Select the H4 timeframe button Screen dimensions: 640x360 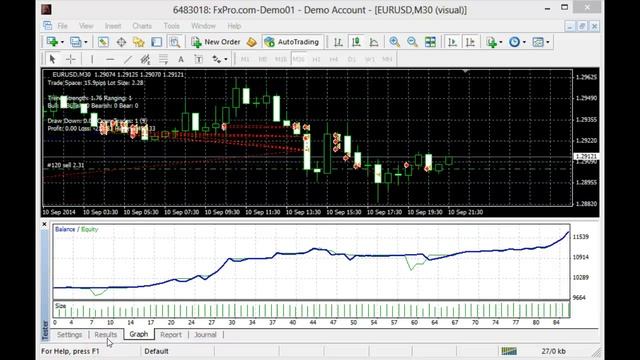(x=334, y=59)
